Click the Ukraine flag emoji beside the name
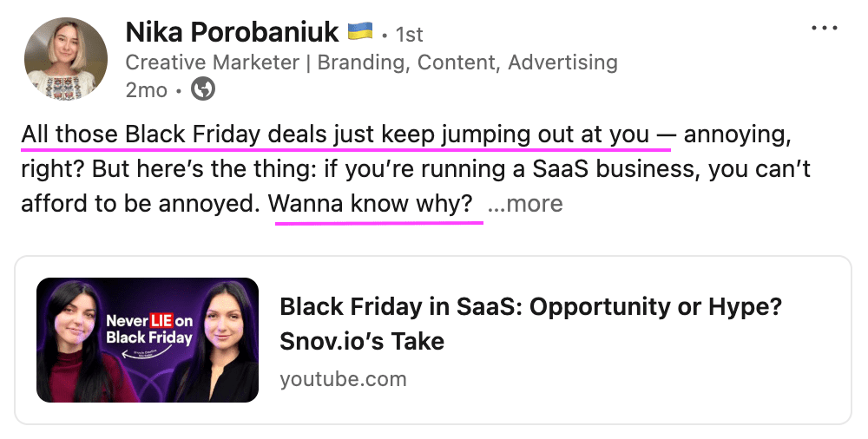Viewport: 868px width, 439px height. coord(359,32)
